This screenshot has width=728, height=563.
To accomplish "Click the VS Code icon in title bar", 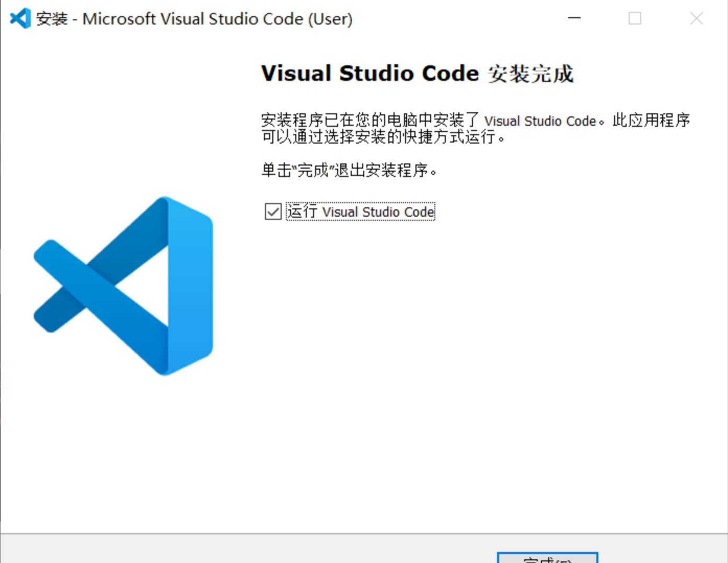I will (x=20, y=19).
